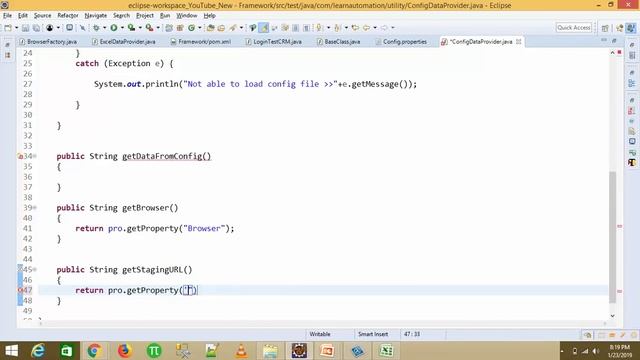
Task: Switch to the ExcelDataProvider.java tab
Action: click(124, 42)
